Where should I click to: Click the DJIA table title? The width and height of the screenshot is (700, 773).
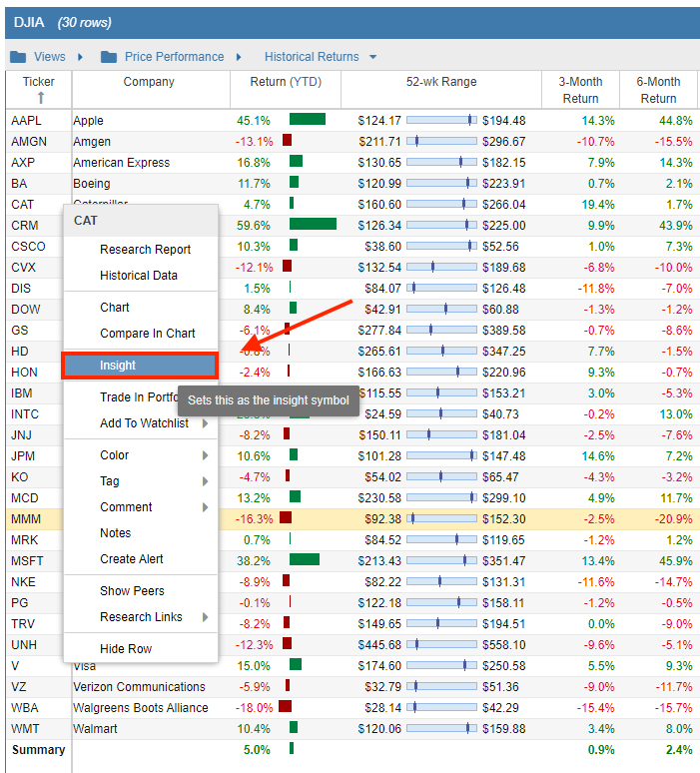(29, 23)
